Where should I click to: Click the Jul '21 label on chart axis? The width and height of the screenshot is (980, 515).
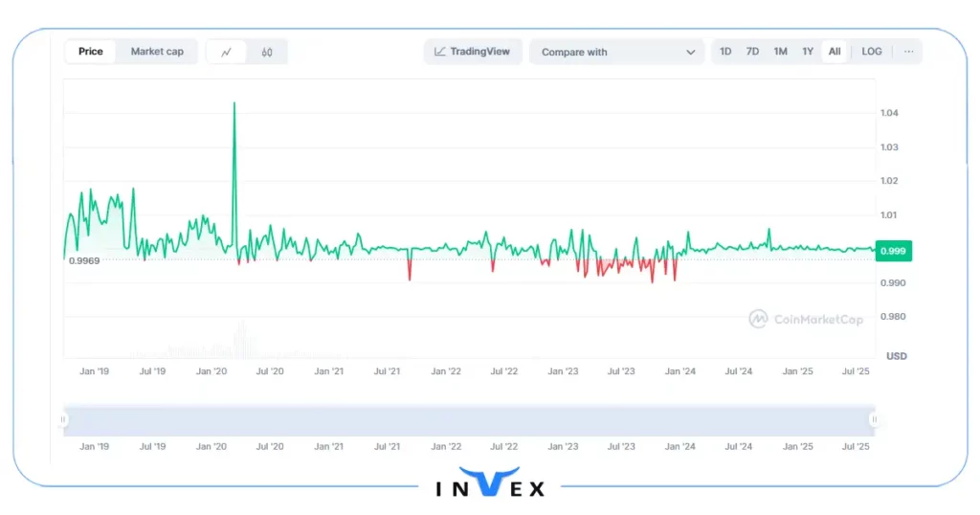point(387,371)
